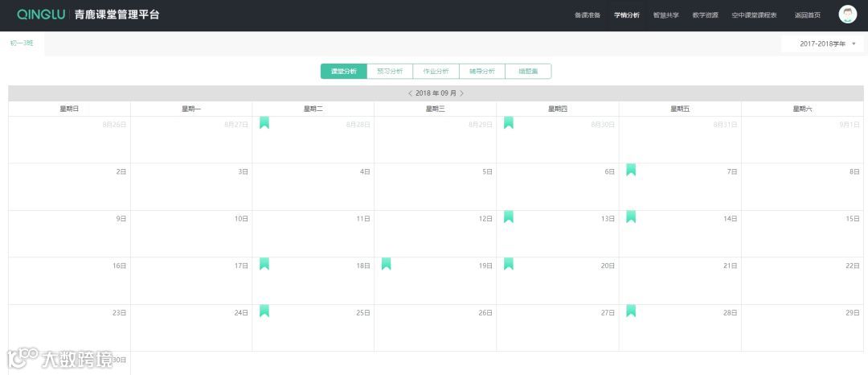Click the 星期四 column header

click(x=558, y=109)
